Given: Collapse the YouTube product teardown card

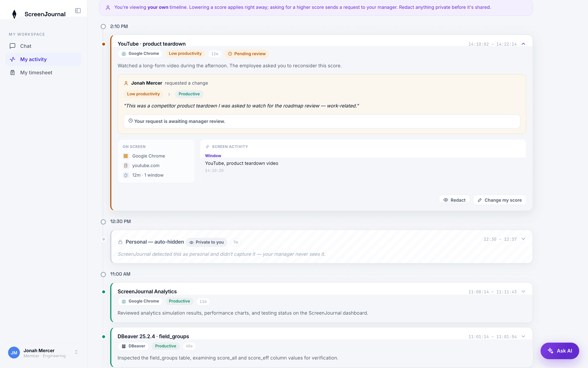Looking at the screenshot, I should (x=523, y=44).
